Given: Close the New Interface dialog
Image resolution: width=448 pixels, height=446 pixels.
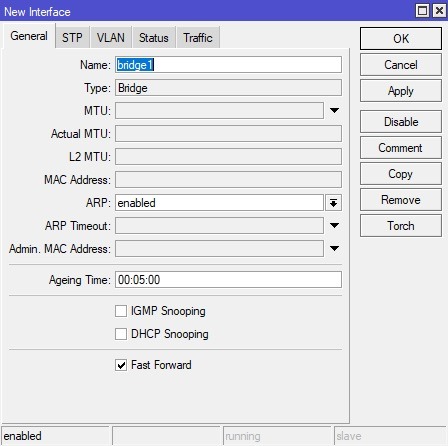Looking at the screenshot, I should tap(439, 11).
